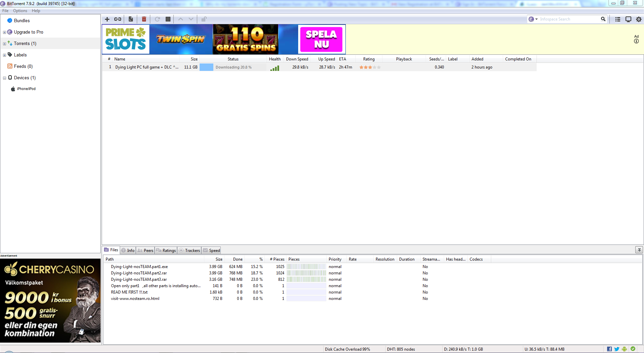Open the Options menu

pyautogui.click(x=20, y=11)
